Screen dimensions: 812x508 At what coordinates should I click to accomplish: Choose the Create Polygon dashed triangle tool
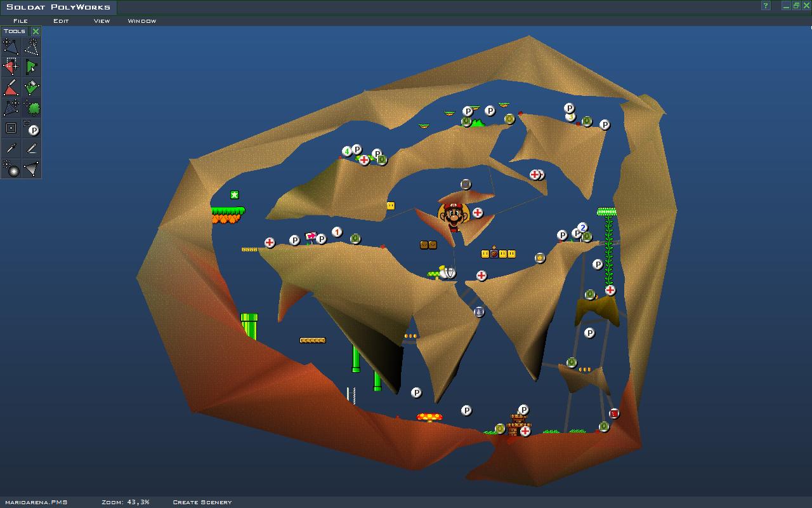31,46
